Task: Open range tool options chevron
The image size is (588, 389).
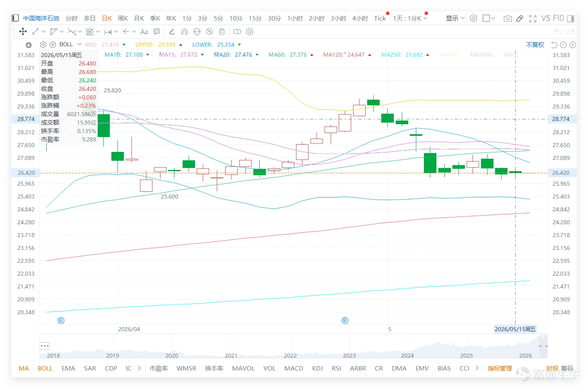Action: click(116, 32)
